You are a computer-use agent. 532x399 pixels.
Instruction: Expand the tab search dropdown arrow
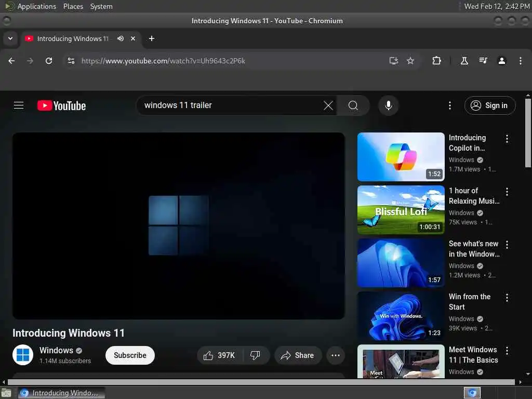point(10,38)
